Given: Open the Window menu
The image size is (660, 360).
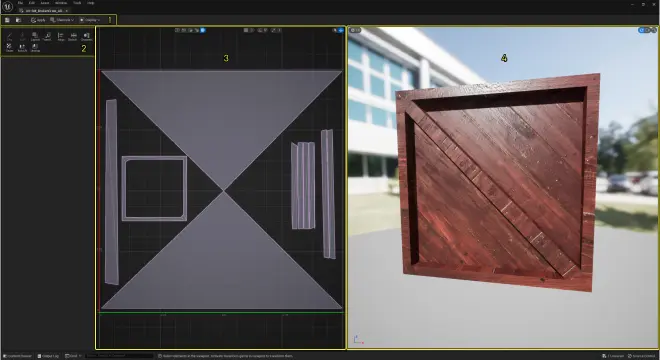Looking at the screenshot, I should coord(61,3).
